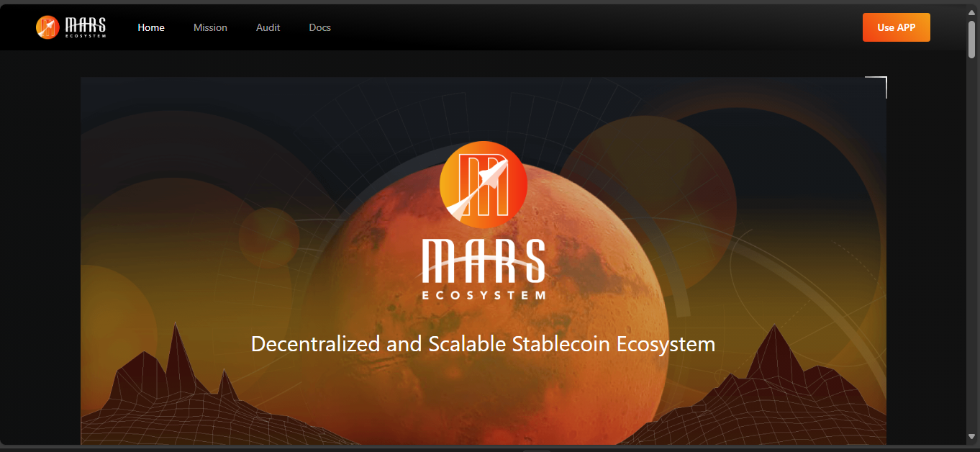Click the large MARS wordmark in hero
This screenshot has height=452, width=980.
click(x=484, y=261)
